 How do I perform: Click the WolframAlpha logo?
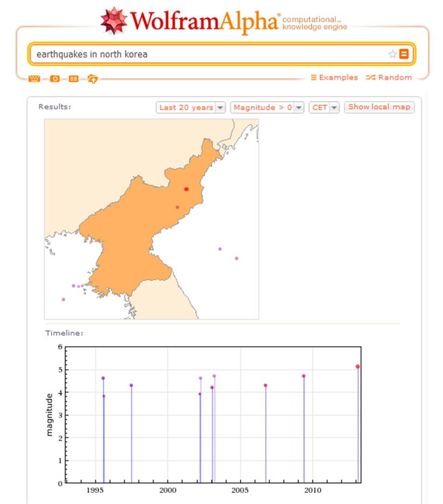coord(190,21)
